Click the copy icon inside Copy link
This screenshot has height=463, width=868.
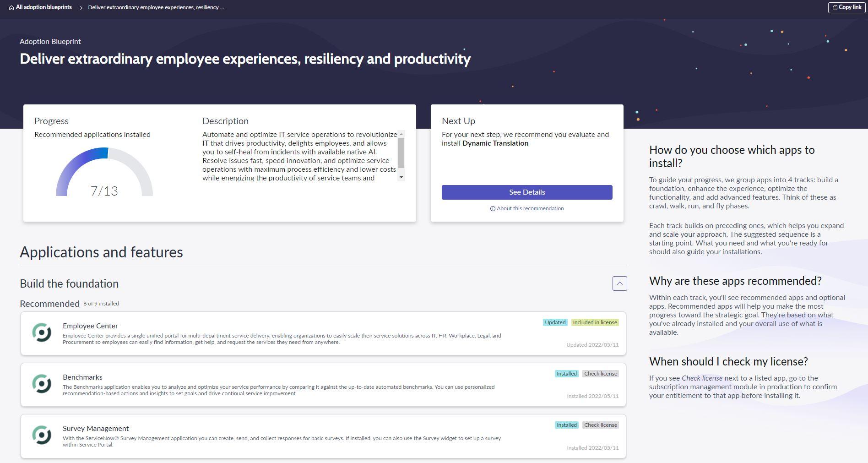tap(835, 7)
